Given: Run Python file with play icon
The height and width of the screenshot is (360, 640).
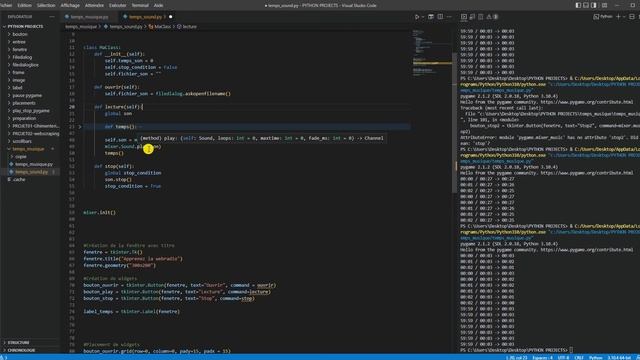Looking at the screenshot, I should (417, 17).
